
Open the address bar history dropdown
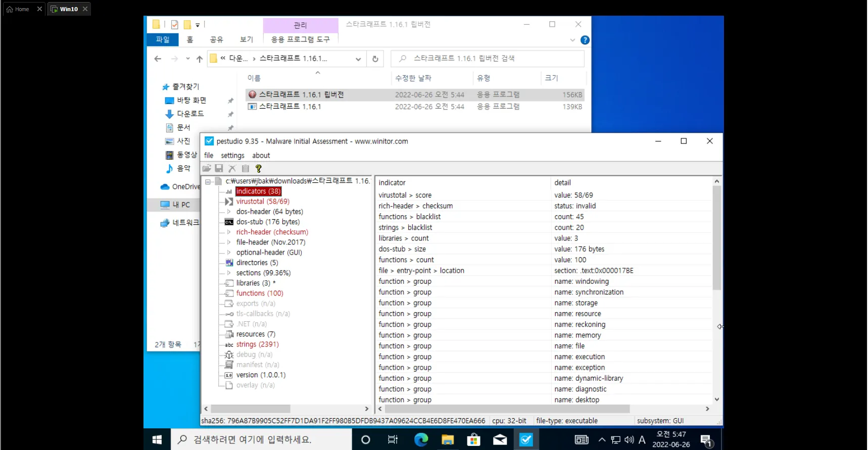point(358,59)
